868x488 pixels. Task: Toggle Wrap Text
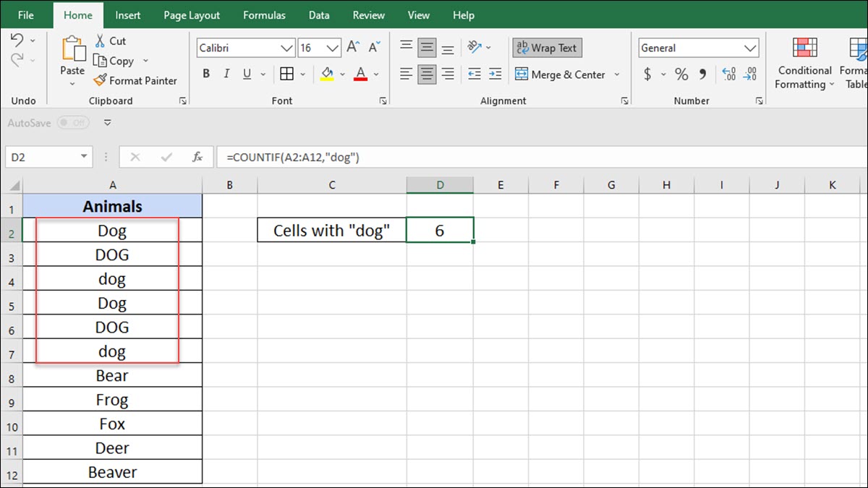(547, 48)
